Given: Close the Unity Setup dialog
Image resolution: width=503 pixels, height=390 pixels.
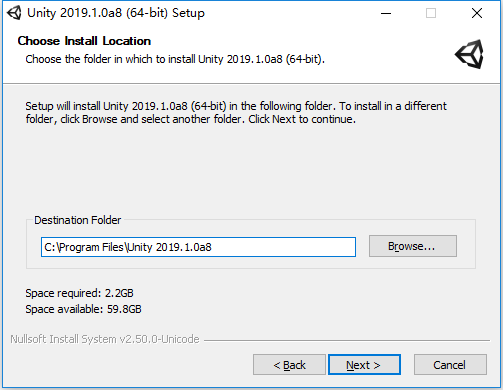Looking at the screenshot, I should (x=477, y=13).
